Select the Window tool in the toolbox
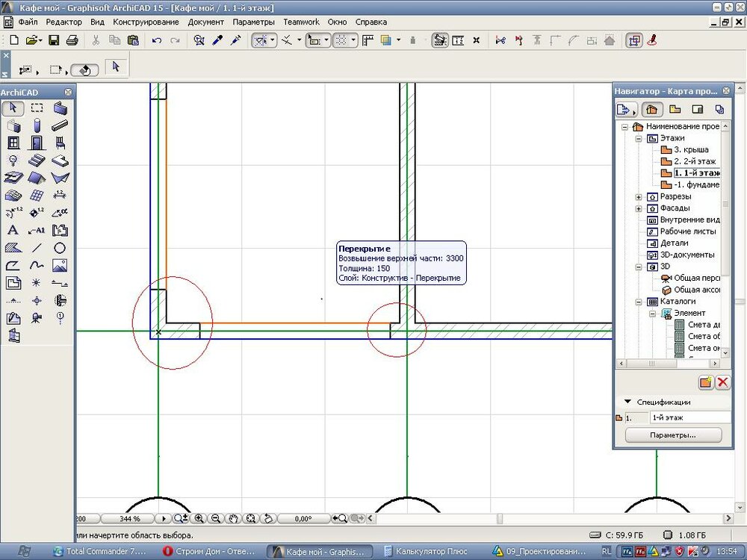This screenshot has height=560, width=747. [x=13, y=143]
